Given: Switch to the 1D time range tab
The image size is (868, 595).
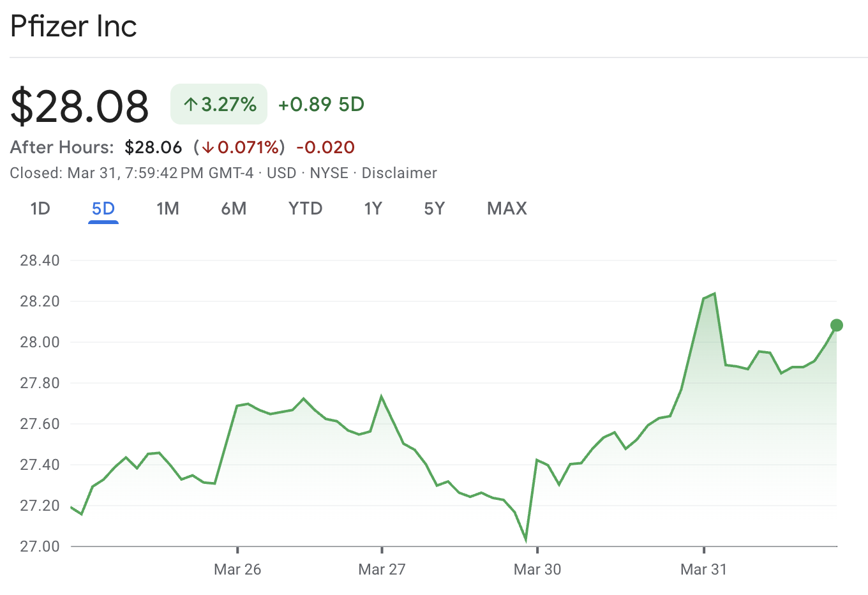Looking at the screenshot, I should point(40,208).
